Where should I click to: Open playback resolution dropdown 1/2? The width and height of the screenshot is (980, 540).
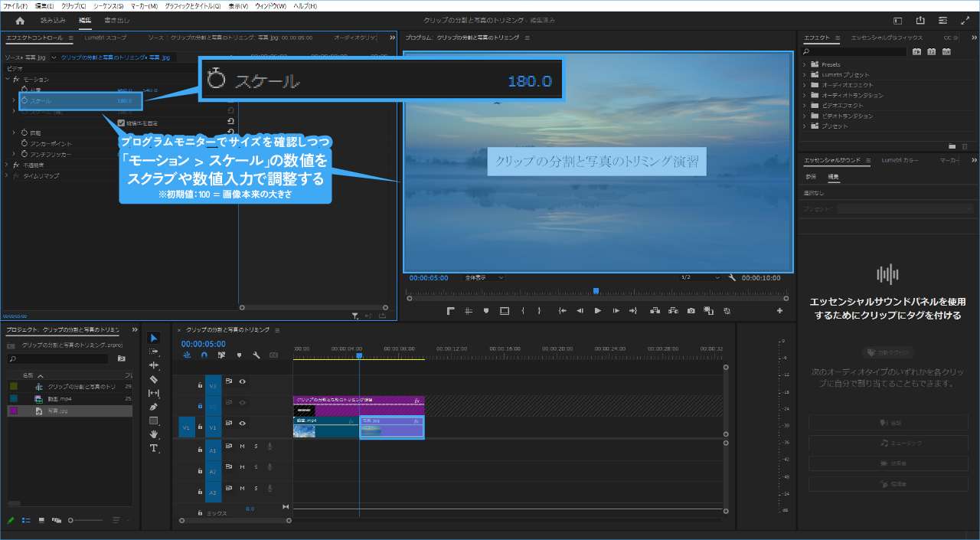(700, 277)
